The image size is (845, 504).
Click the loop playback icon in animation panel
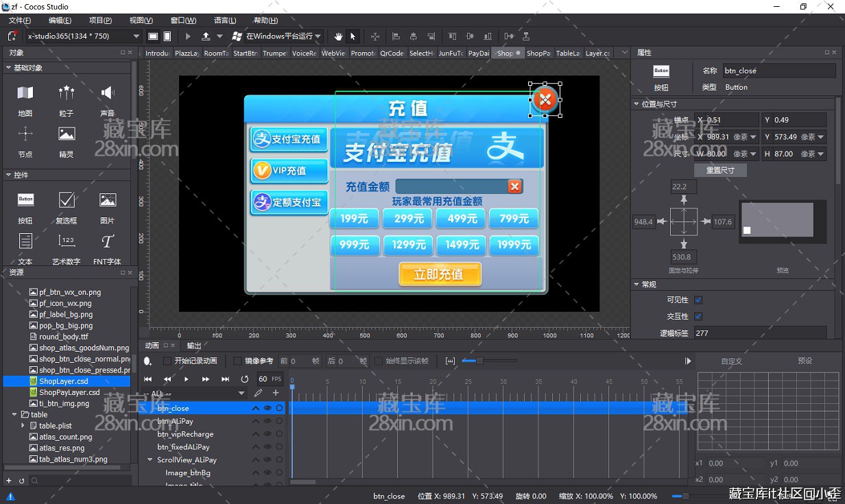[244, 379]
